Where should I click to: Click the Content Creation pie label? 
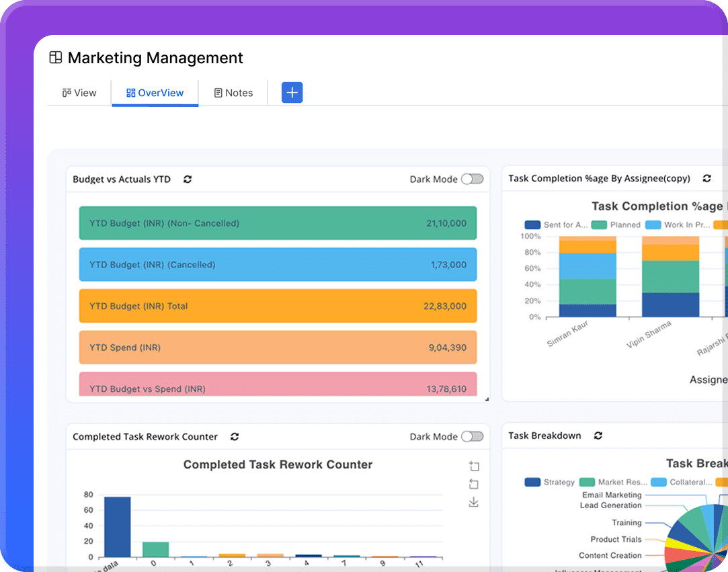[610, 555]
